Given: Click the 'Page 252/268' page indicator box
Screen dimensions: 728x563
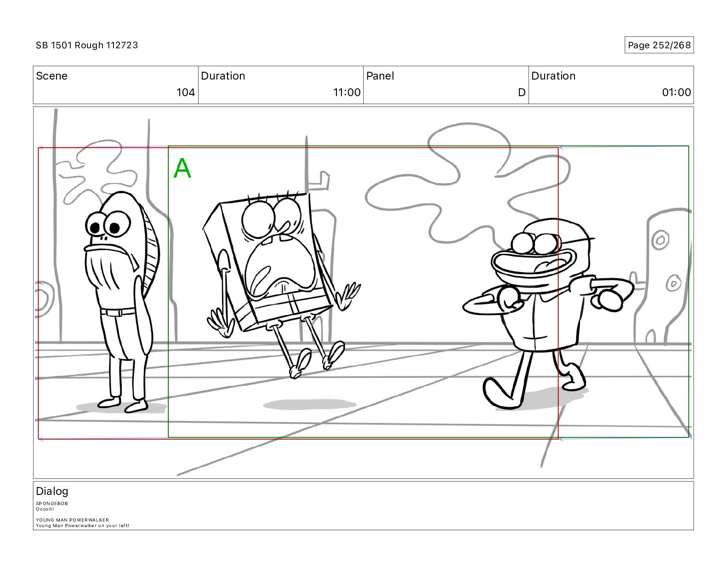Looking at the screenshot, I should 659,45.
